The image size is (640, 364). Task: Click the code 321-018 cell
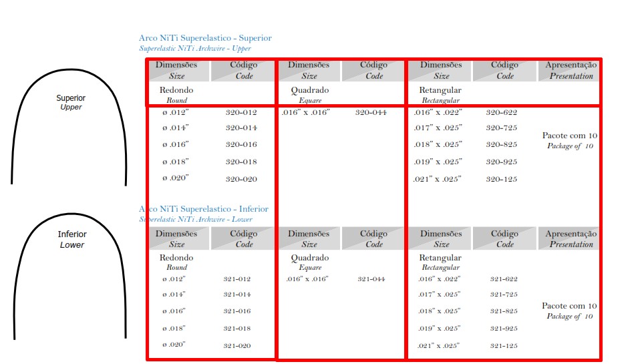(x=237, y=329)
